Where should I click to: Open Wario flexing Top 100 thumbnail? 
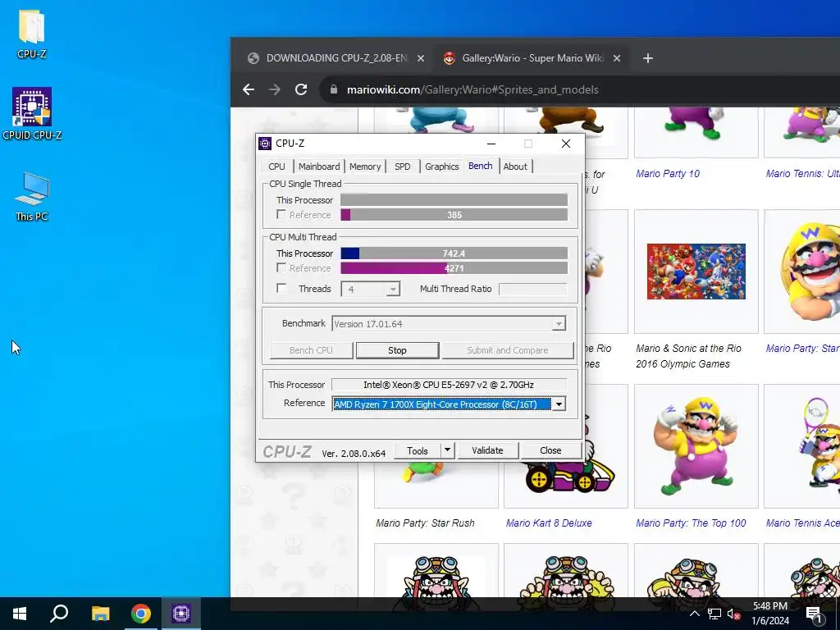(696, 445)
